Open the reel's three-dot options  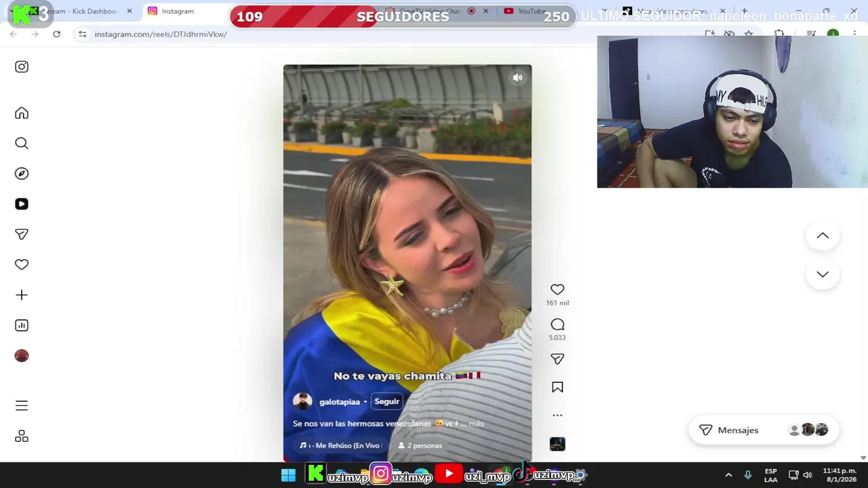(x=557, y=415)
